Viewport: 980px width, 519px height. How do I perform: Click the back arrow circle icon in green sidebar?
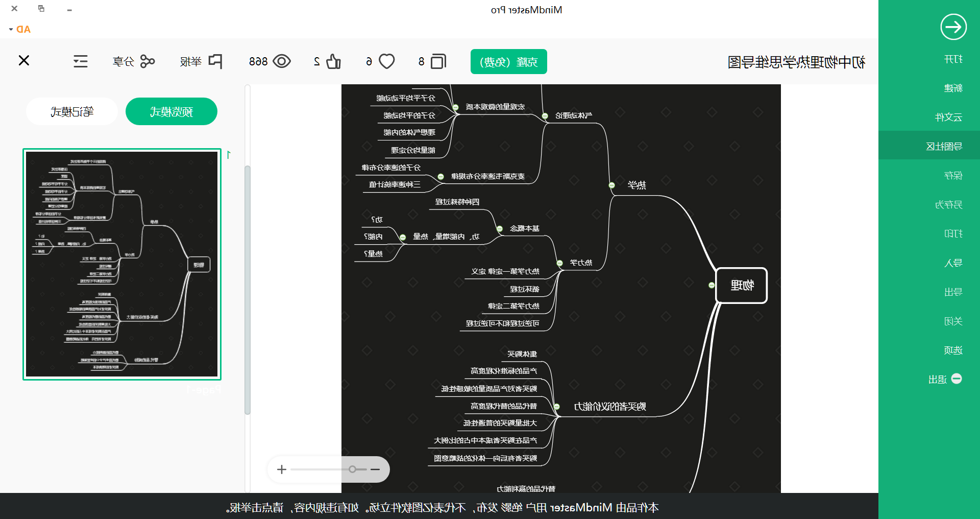[x=953, y=27]
